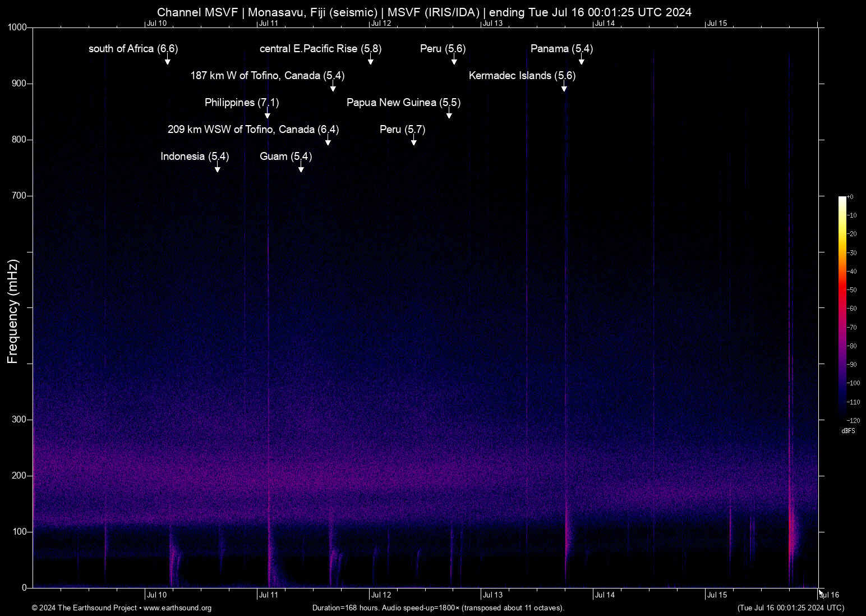Click the Philippines (7.1) earthquake label
Image resolution: width=866 pixels, height=616 pixels.
(x=241, y=103)
